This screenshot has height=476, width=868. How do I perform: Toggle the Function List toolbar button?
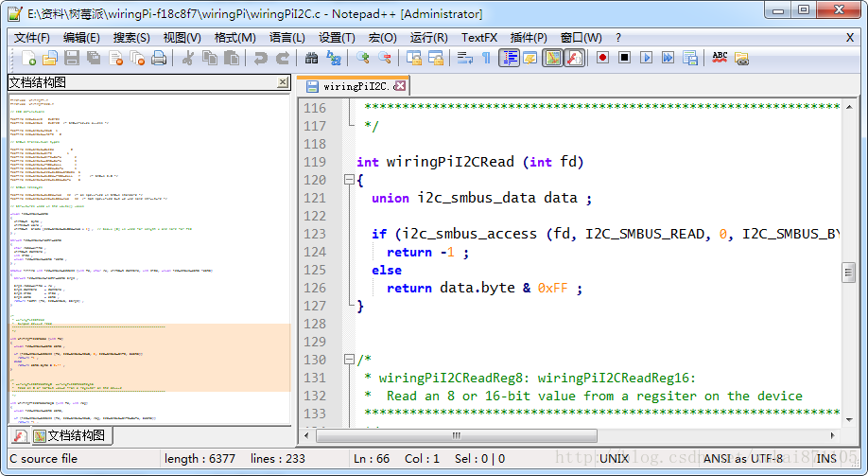tap(575, 58)
